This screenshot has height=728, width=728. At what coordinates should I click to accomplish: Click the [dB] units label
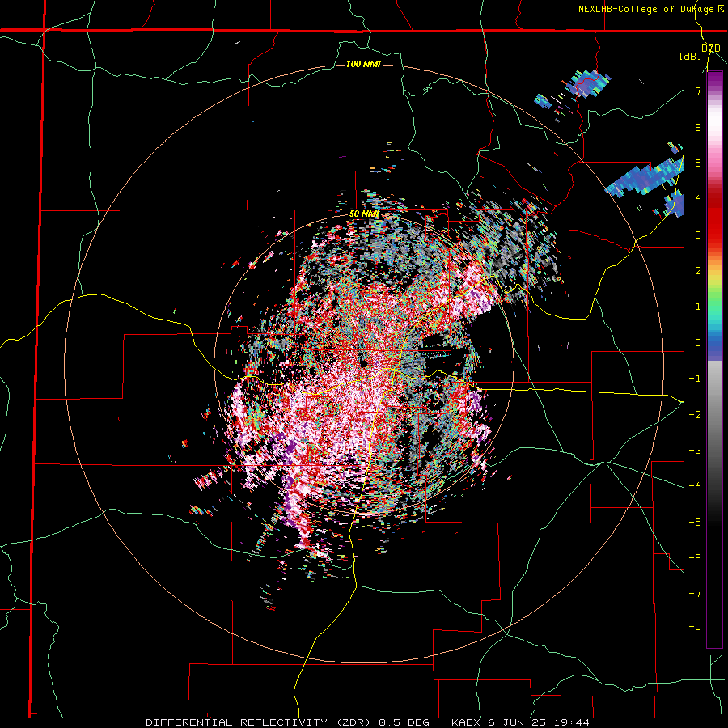click(691, 56)
